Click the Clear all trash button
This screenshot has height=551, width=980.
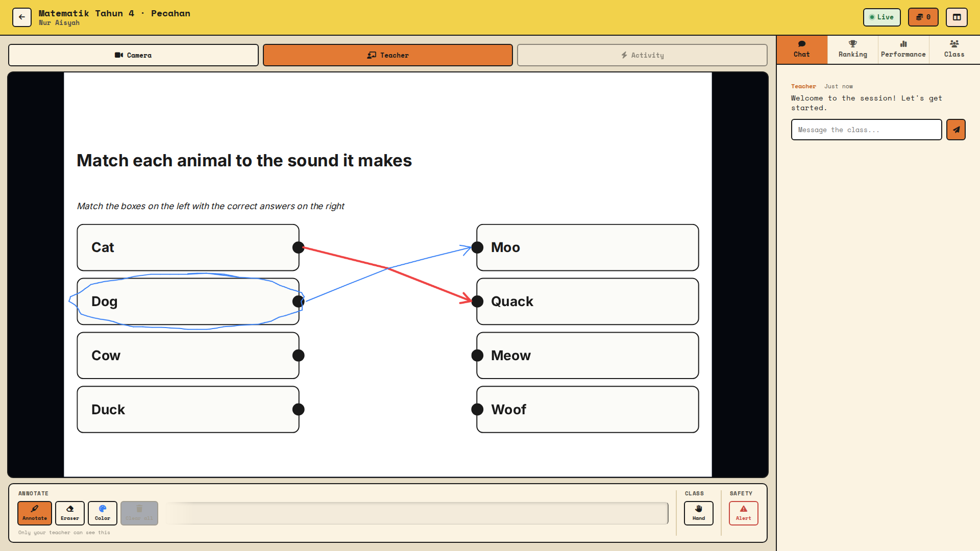139,513
